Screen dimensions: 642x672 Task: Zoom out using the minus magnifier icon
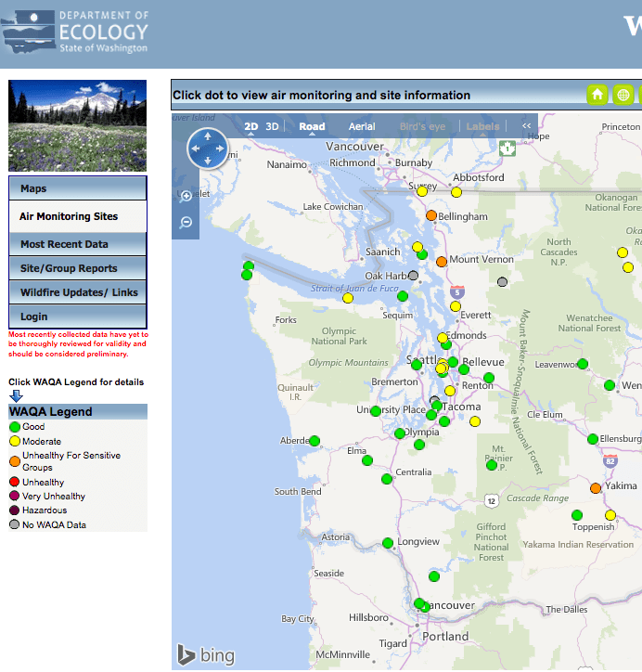coord(186,222)
